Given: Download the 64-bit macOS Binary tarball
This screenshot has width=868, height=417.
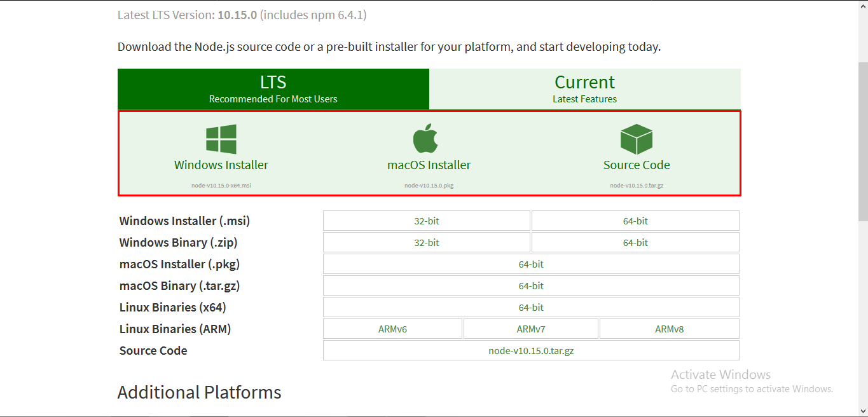Looking at the screenshot, I should (531, 285).
